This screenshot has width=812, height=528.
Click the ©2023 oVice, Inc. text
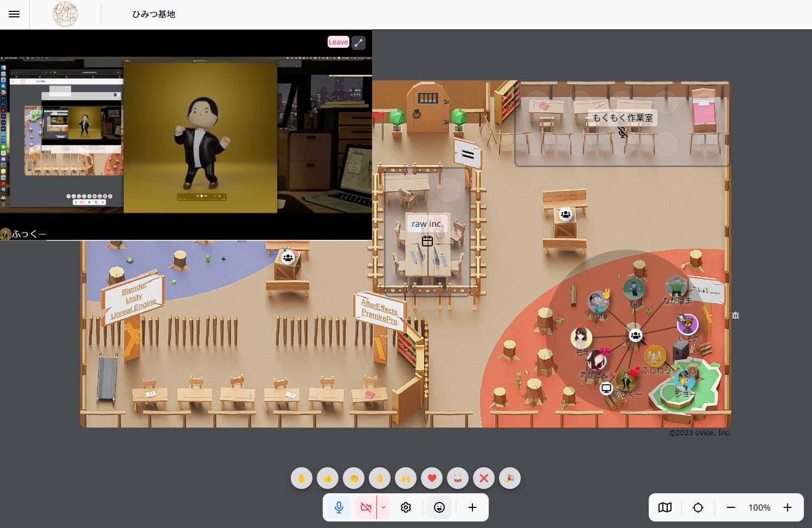tap(700, 432)
